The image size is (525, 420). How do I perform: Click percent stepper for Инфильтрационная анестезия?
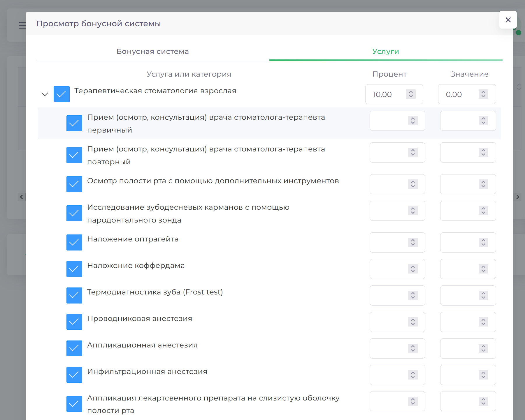[x=413, y=375]
